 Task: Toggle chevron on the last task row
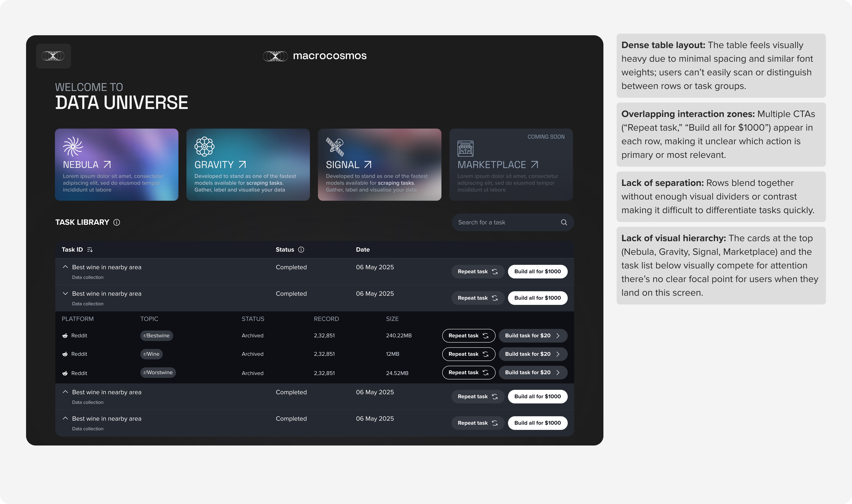point(65,418)
